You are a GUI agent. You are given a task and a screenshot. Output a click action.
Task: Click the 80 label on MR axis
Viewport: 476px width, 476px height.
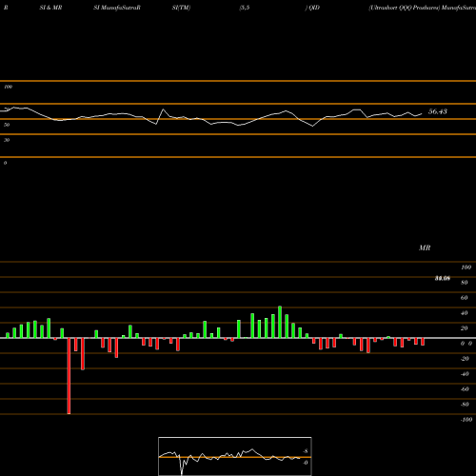point(465,283)
